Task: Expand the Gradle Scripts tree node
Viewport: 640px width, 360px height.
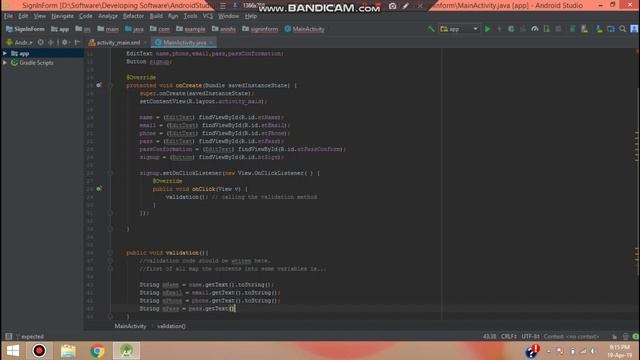Action: pos(5,63)
